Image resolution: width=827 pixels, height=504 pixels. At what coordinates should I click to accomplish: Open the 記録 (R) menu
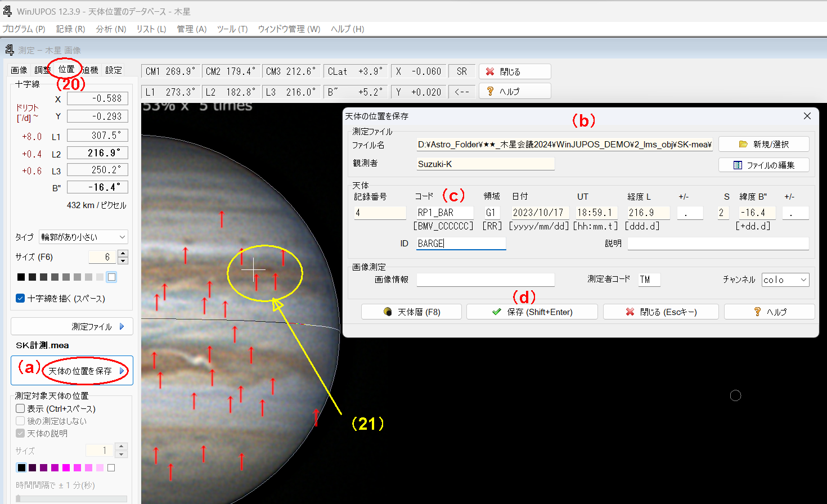coord(70,29)
